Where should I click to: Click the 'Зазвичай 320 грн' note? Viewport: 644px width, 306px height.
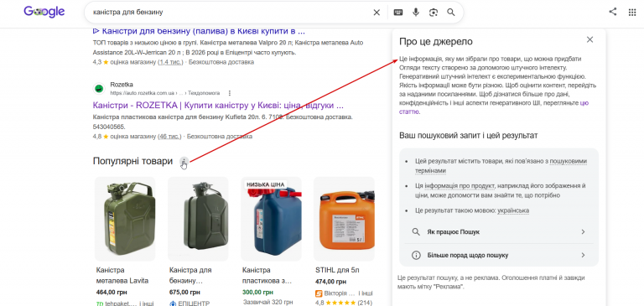click(267, 303)
